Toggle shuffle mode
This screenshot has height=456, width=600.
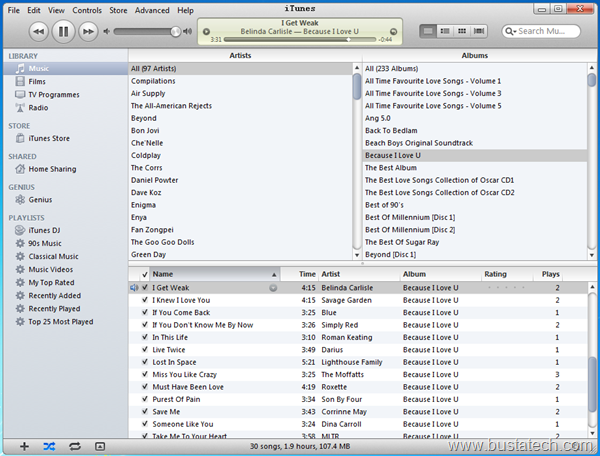49,446
